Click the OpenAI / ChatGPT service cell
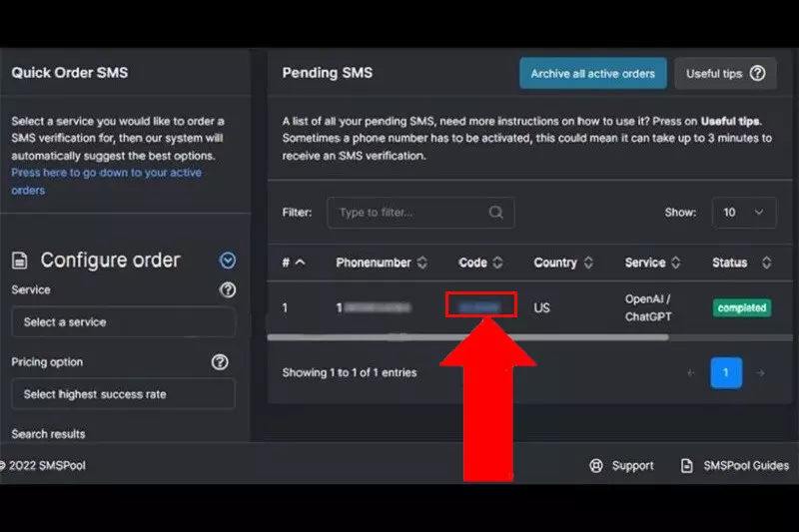This screenshot has width=799, height=532. (x=648, y=307)
